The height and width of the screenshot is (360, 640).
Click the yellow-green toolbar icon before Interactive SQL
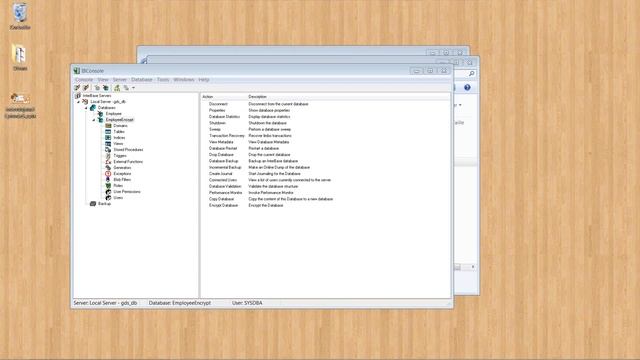117,88
